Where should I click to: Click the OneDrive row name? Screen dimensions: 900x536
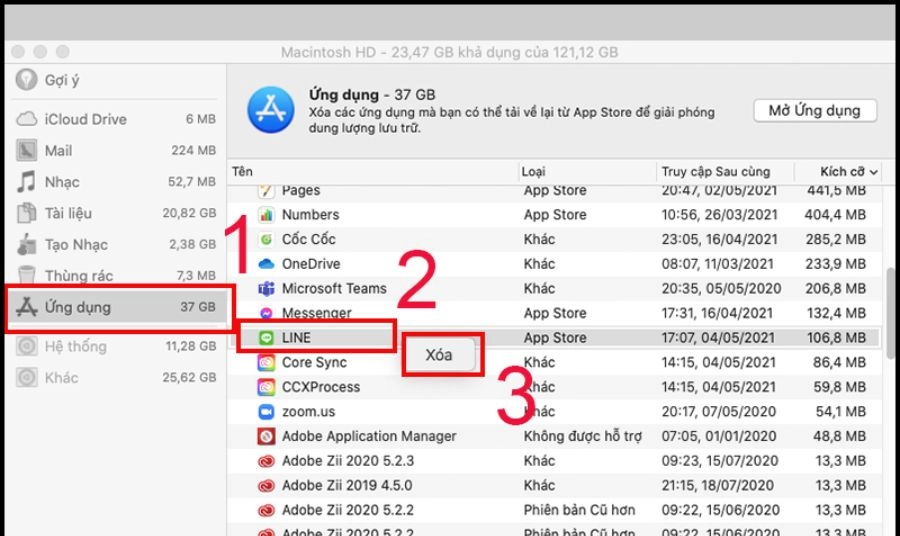point(311,264)
